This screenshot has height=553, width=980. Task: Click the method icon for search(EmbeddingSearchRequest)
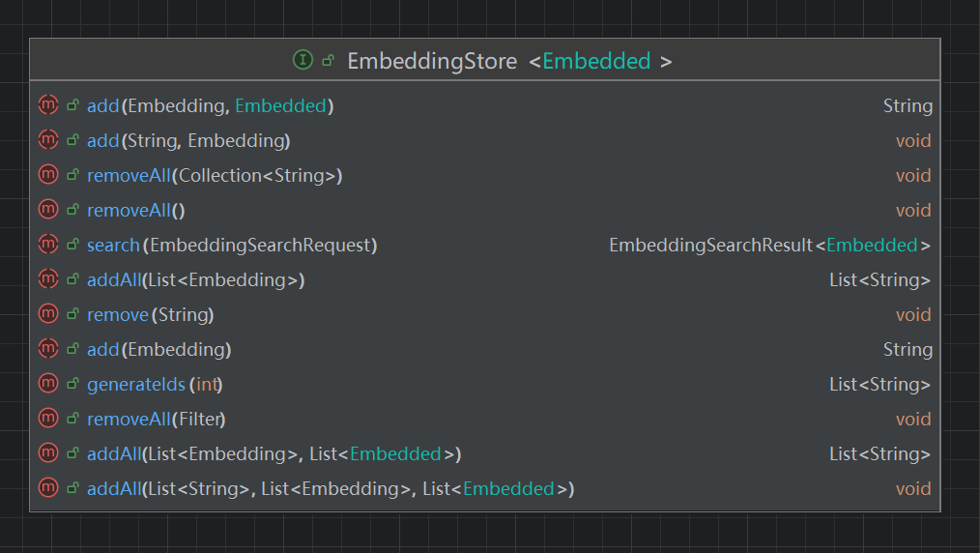47,245
